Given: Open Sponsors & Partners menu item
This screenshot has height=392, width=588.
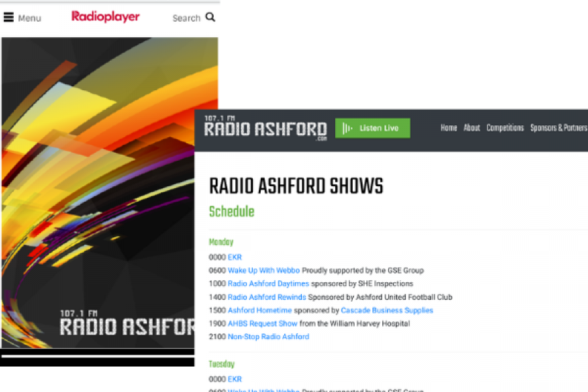Looking at the screenshot, I should click(x=558, y=128).
